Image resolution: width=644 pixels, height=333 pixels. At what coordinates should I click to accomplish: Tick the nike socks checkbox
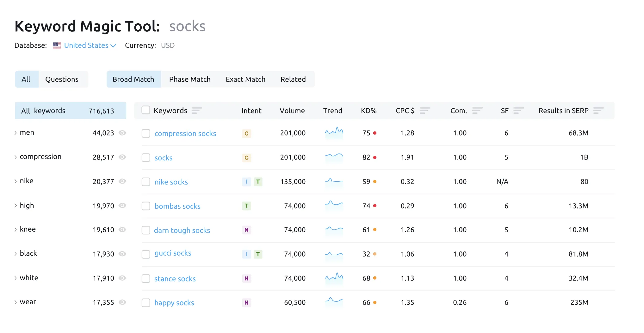pos(146,182)
